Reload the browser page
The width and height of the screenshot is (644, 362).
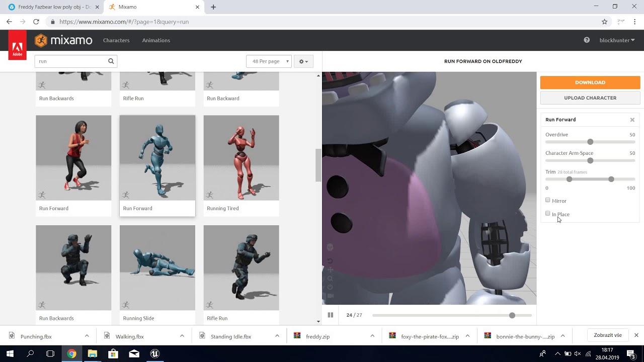[x=36, y=22]
